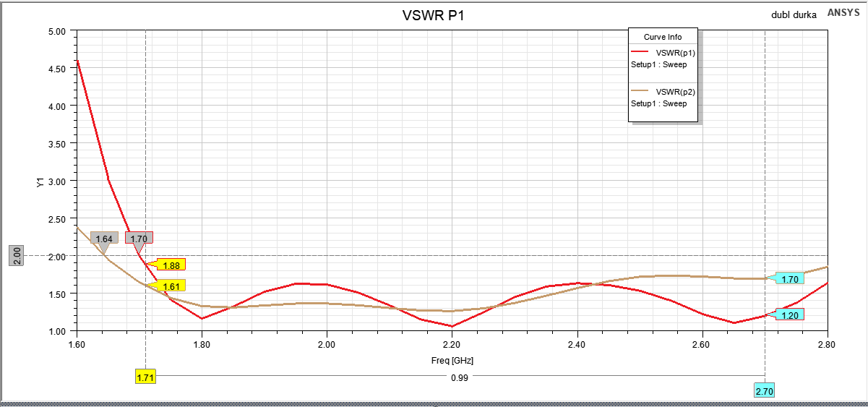Click the 3.50 Y-axis tick label

57,144
